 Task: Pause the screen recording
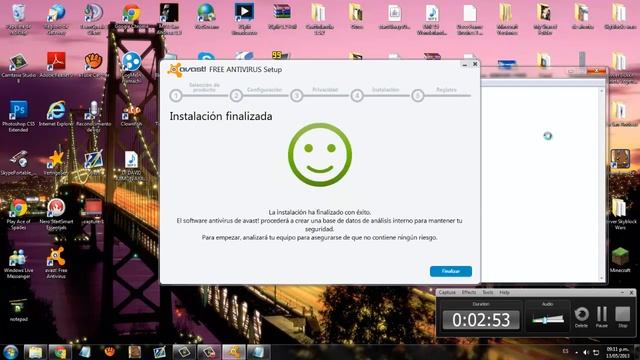tap(602, 317)
